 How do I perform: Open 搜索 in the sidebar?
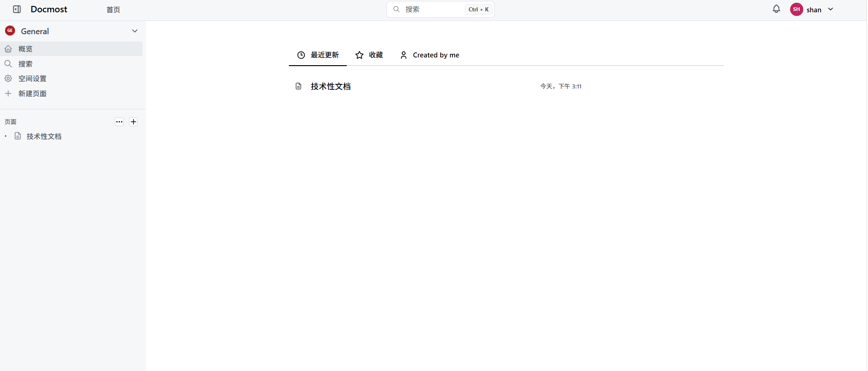pyautogui.click(x=72, y=64)
